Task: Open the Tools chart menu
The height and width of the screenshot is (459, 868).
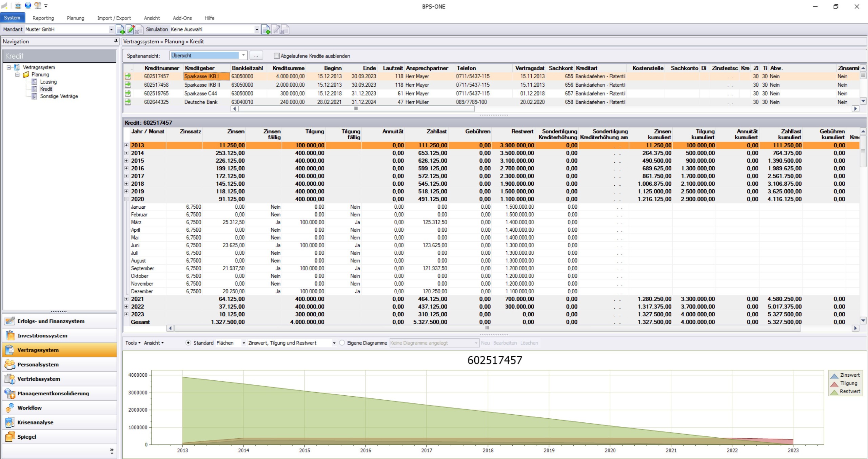Action: [133, 343]
